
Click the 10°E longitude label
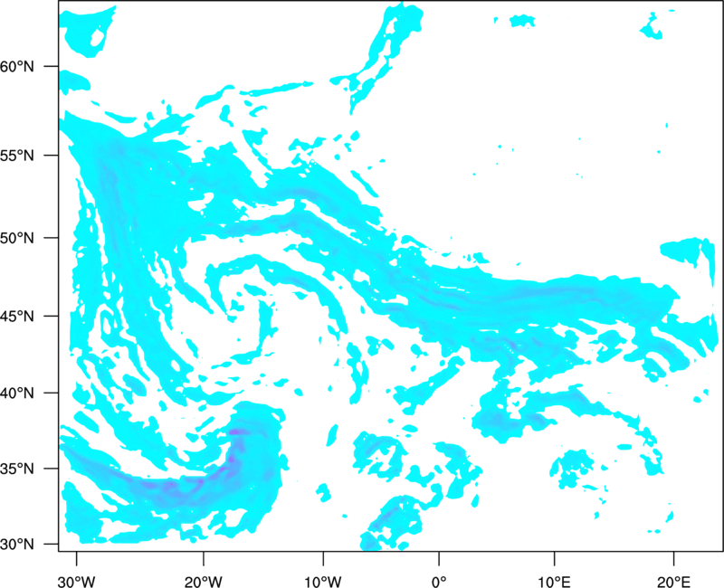(554, 582)
